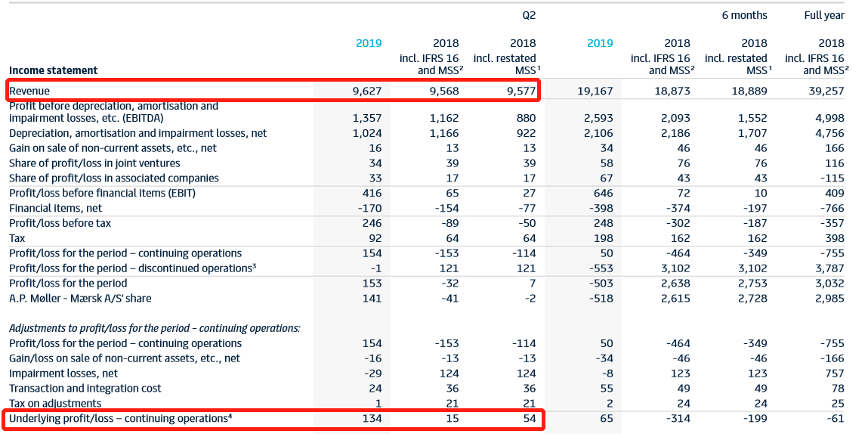Select underlying profit value 65 for 6 months 2019

(x=605, y=418)
